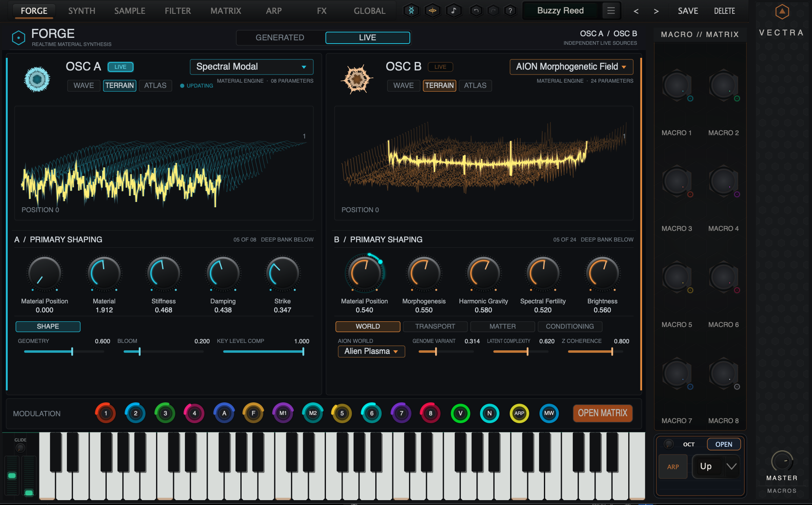Screen dimensions: 812x505
Task: Toggle the OCT power button
Action: tap(668, 444)
